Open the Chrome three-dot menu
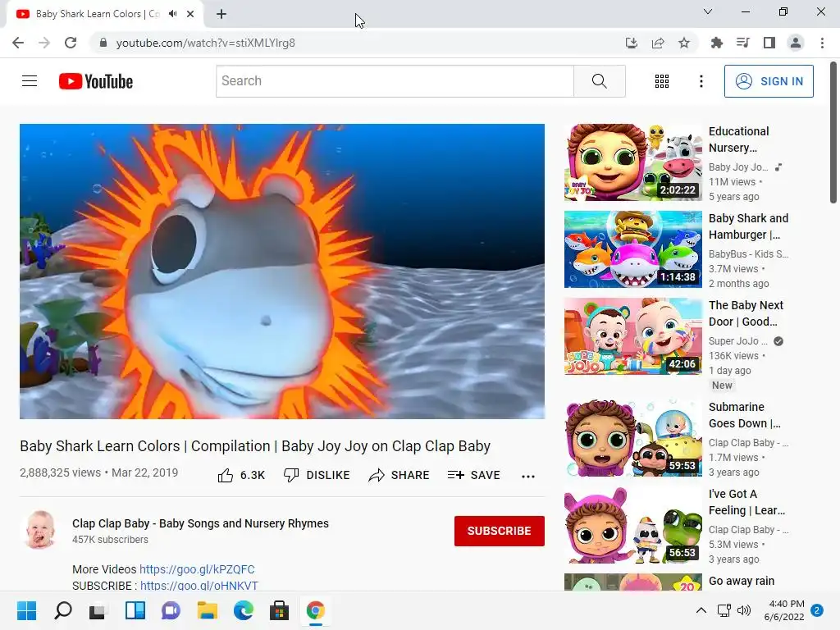The image size is (840, 630). click(x=822, y=43)
